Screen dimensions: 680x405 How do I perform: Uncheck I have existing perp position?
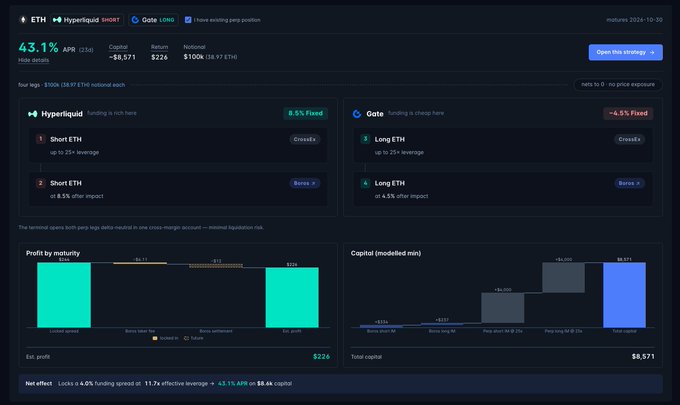(188, 20)
